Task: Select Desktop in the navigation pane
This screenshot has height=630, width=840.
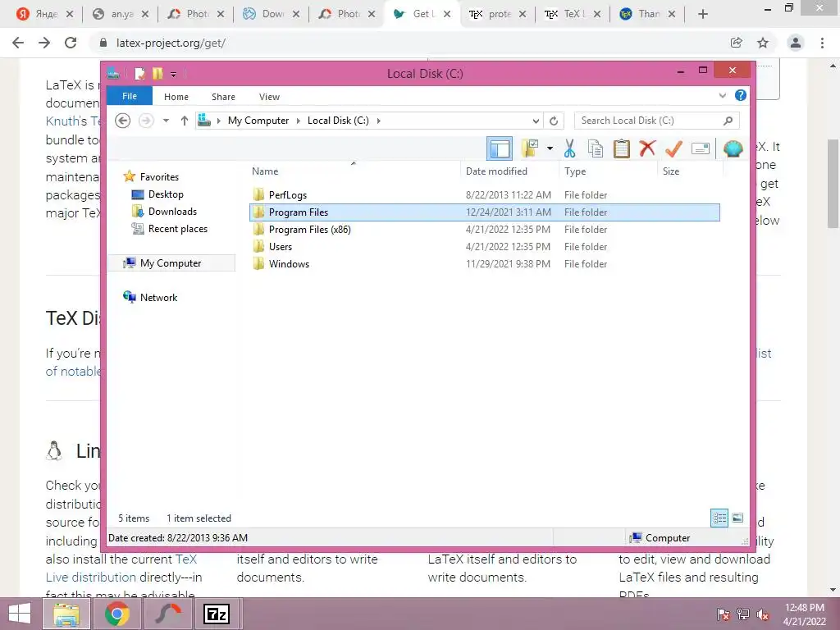Action: (166, 194)
